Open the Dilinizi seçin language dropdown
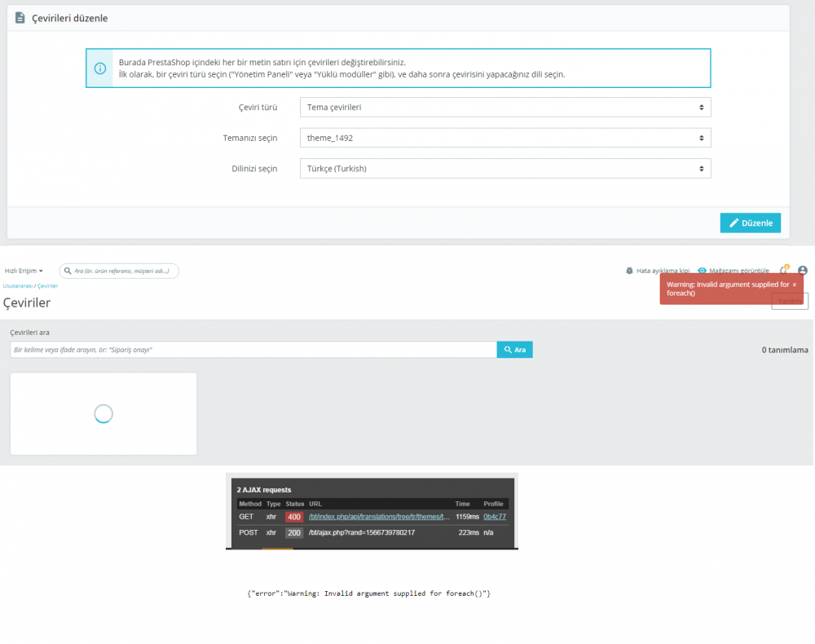Image resolution: width=815 pixels, height=644 pixels. pos(505,169)
